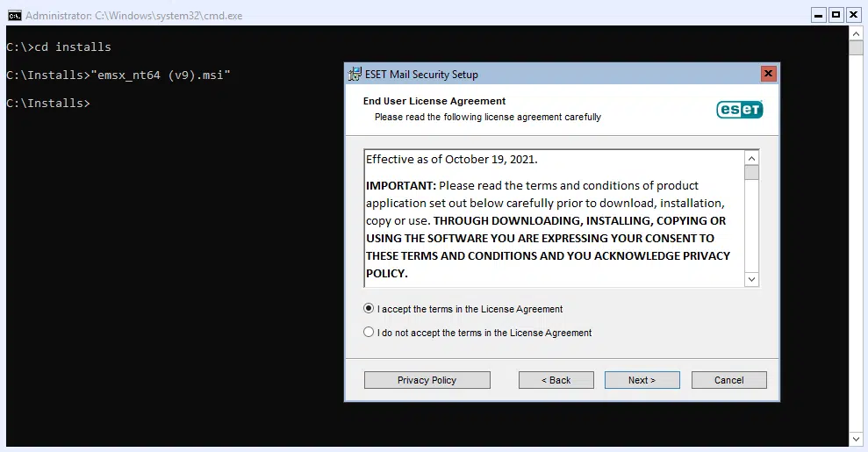Click the cmd window scrollbar down arrow

(x=856, y=440)
